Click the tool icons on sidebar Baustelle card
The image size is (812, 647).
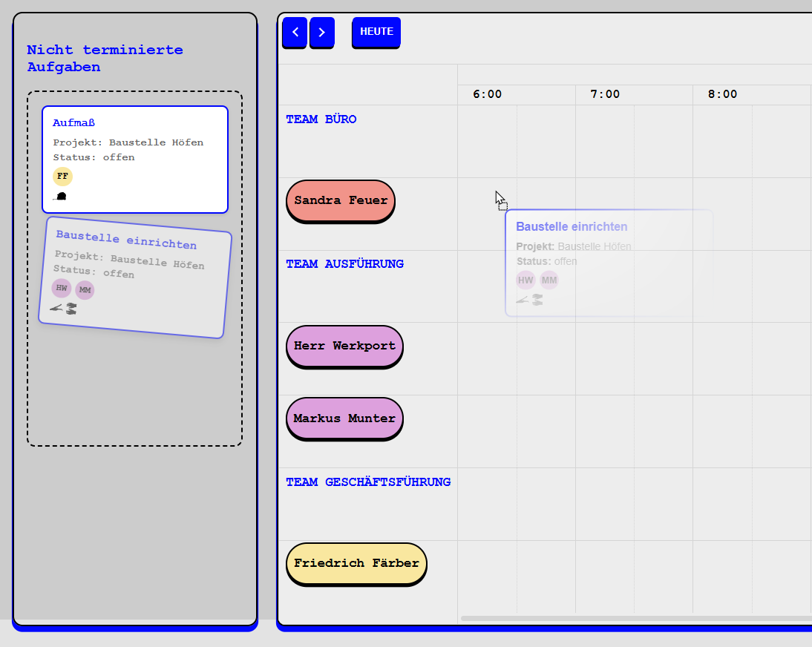coord(63,309)
